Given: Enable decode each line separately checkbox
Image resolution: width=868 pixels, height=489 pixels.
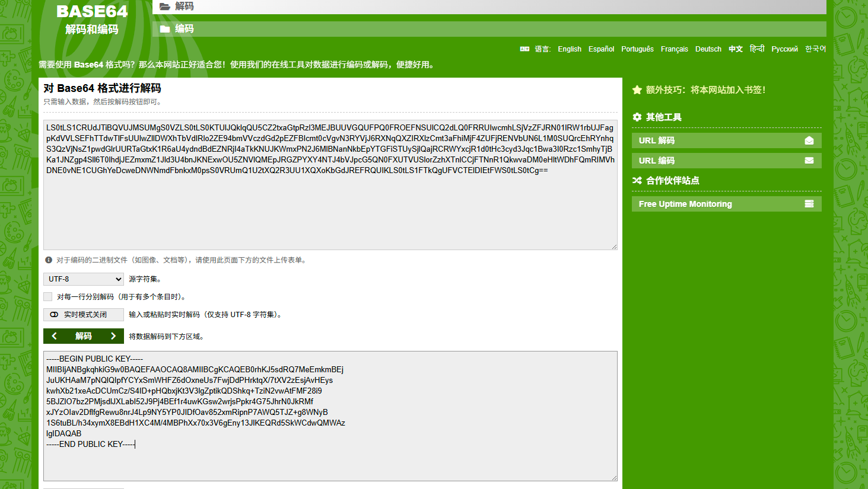Looking at the screenshot, I should pyautogui.click(x=48, y=296).
